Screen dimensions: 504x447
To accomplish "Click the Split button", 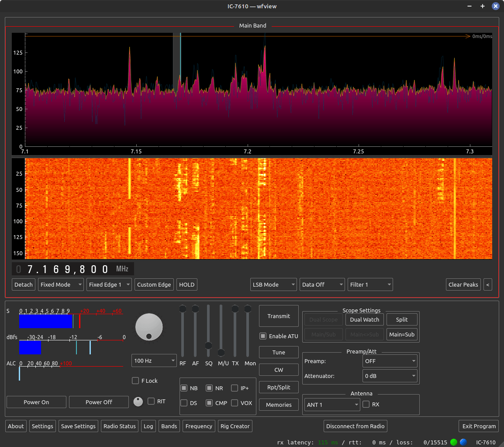I will pos(402,320).
